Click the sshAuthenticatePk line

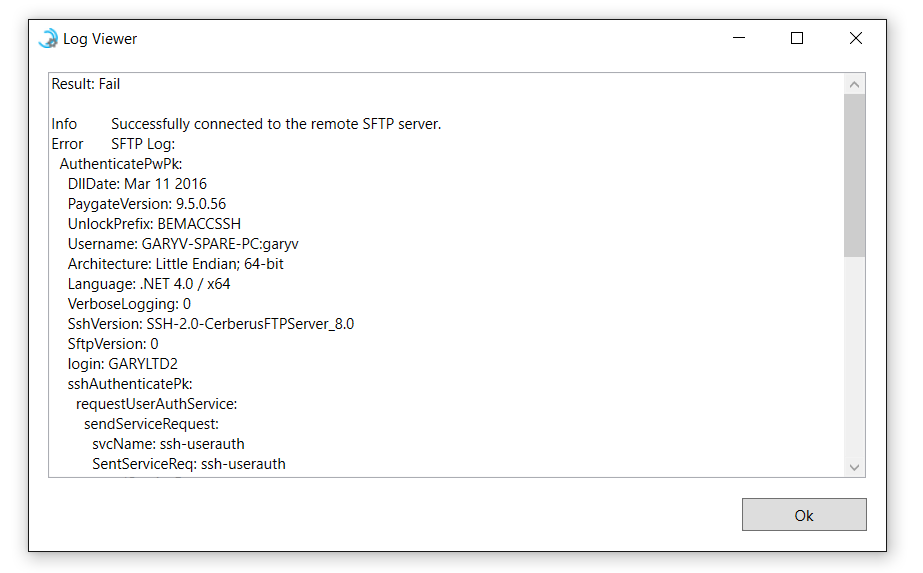130,385
